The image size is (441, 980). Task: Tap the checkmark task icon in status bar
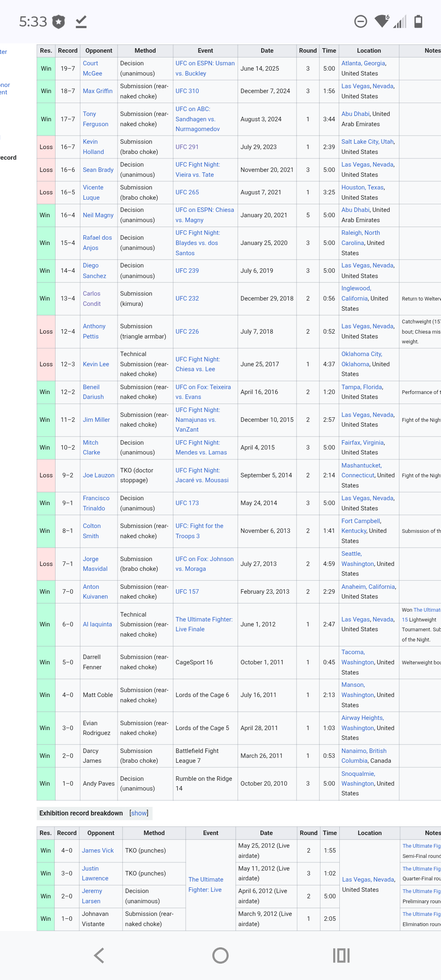click(81, 22)
